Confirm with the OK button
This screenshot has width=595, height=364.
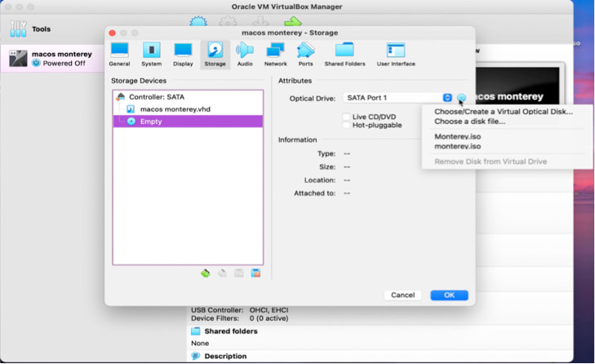click(449, 295)
